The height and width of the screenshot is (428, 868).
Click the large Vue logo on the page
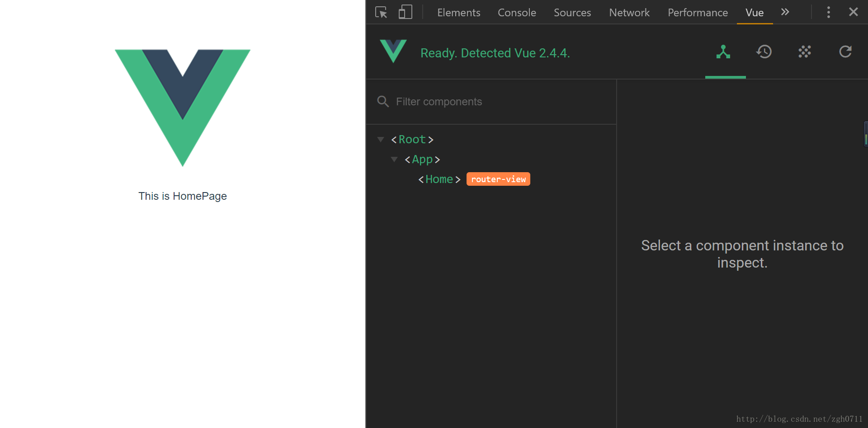pos(183,108)
